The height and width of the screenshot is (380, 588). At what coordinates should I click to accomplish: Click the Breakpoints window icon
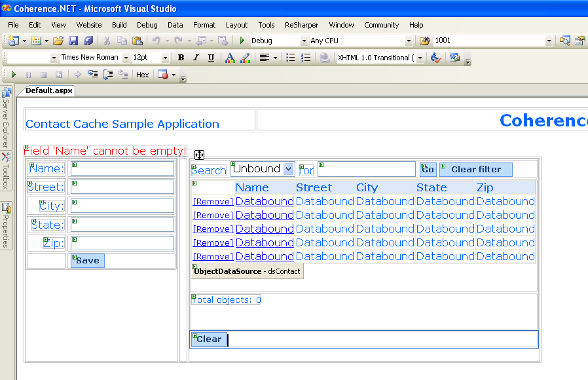163,75
